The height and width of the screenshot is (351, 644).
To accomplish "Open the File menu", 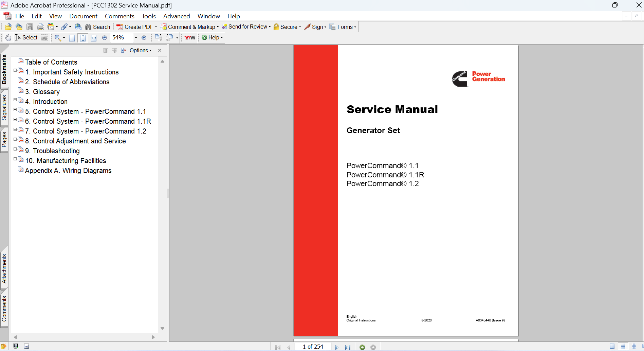I will pyautogui.click(x=20, y=16).
